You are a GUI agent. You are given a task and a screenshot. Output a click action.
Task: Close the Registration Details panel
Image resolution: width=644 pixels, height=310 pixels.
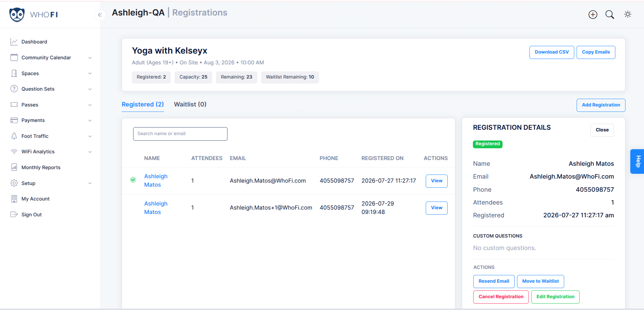tap(602, 130)
